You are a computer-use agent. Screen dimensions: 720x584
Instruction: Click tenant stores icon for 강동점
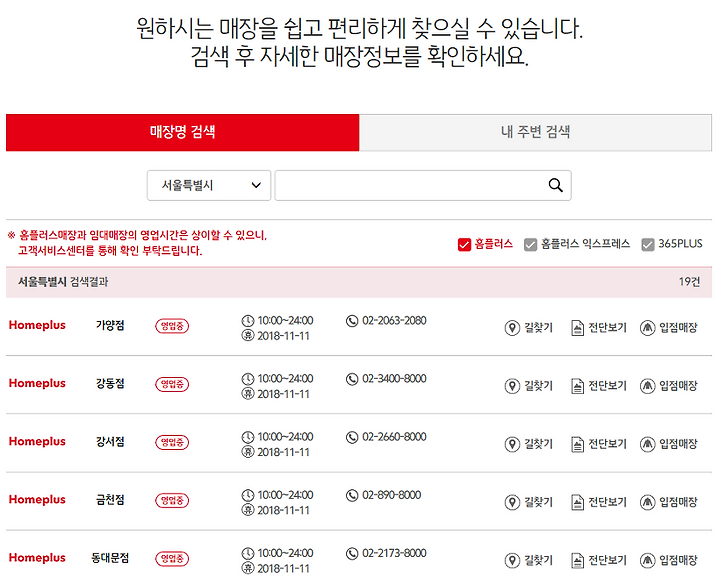point(647,386)
